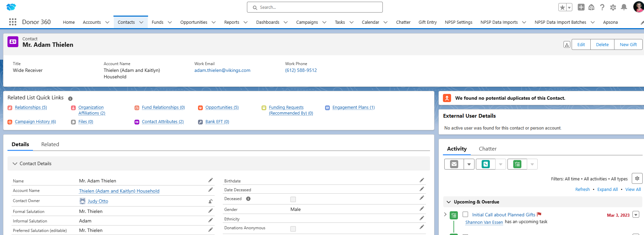644x235 pixels.
Task: Open the activity timeline filter settings gear
Action: [x=637, y=178]
